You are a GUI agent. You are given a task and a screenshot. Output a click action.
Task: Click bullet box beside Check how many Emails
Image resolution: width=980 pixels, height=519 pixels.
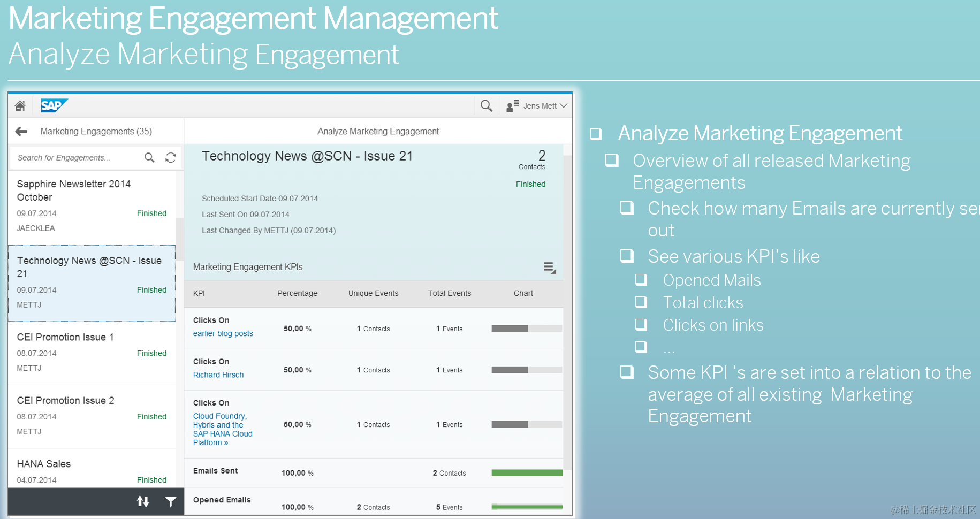point(627,208)
